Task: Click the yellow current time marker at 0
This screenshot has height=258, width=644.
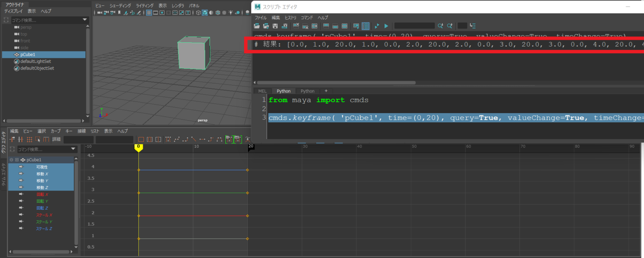Action: coord(138,147)
